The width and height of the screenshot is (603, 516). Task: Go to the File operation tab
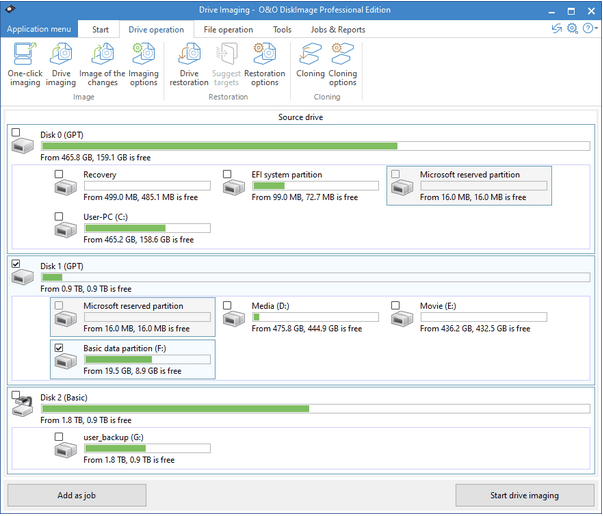click(x=228, y=30)
